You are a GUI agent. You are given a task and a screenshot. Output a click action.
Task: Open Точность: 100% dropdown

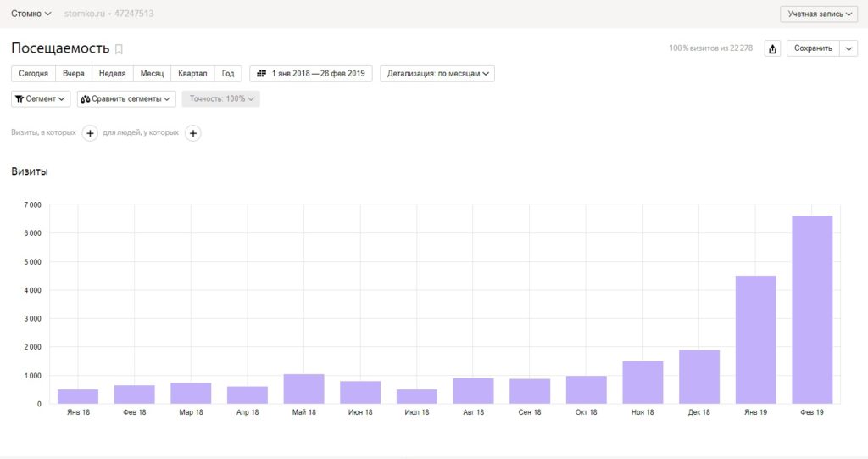click(221, 98)
